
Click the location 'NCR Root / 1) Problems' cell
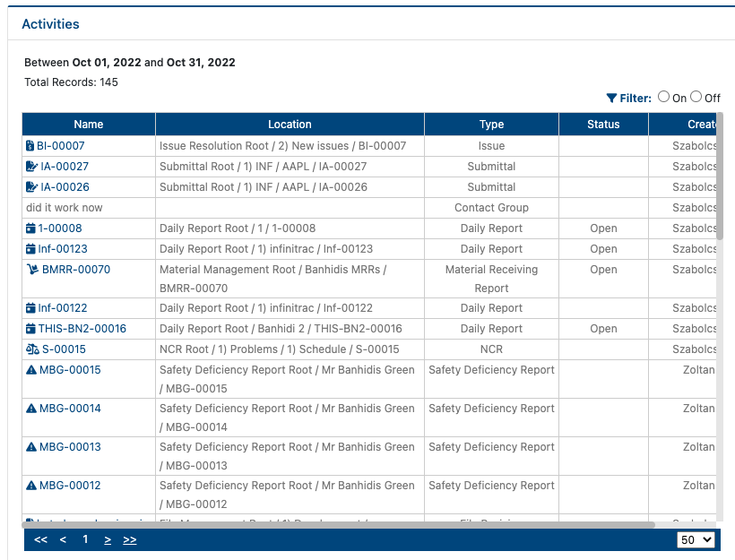290,349
